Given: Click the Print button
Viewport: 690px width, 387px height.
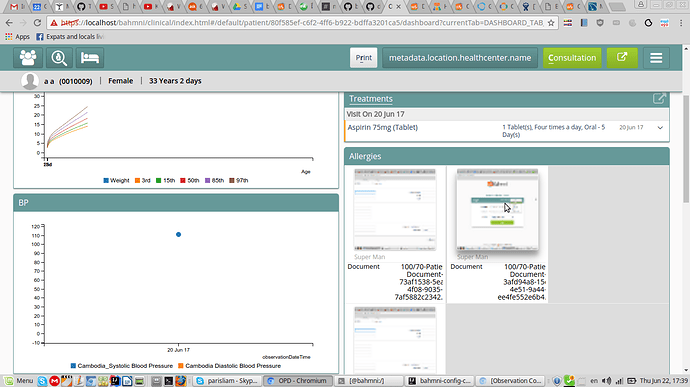Looking at the screenshot, I should pos(363,58).
